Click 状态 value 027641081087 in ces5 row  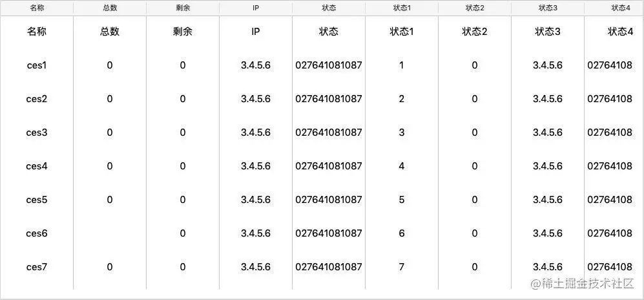[x=329, y=200]
